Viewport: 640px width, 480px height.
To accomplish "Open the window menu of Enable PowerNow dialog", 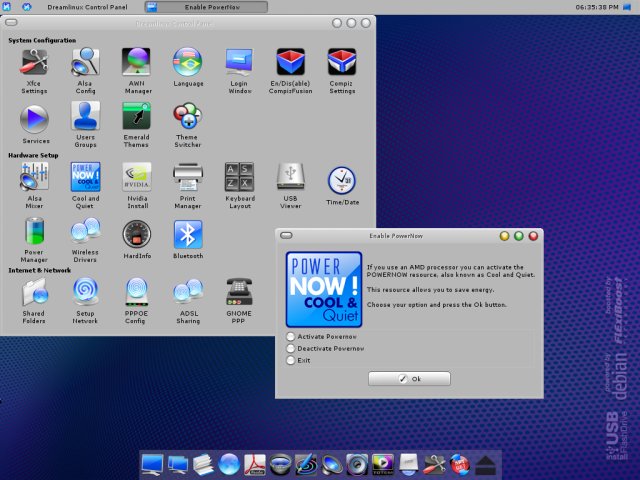I will (287, 236).
